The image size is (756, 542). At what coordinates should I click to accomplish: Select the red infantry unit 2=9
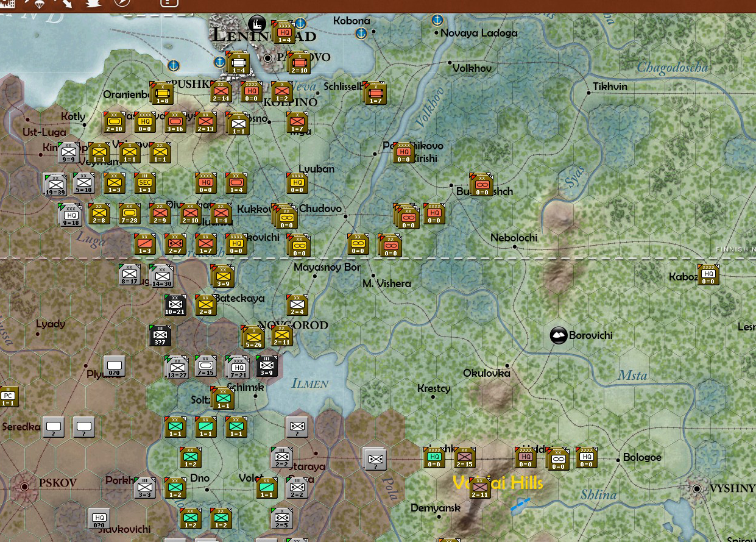tap(160, 213)
